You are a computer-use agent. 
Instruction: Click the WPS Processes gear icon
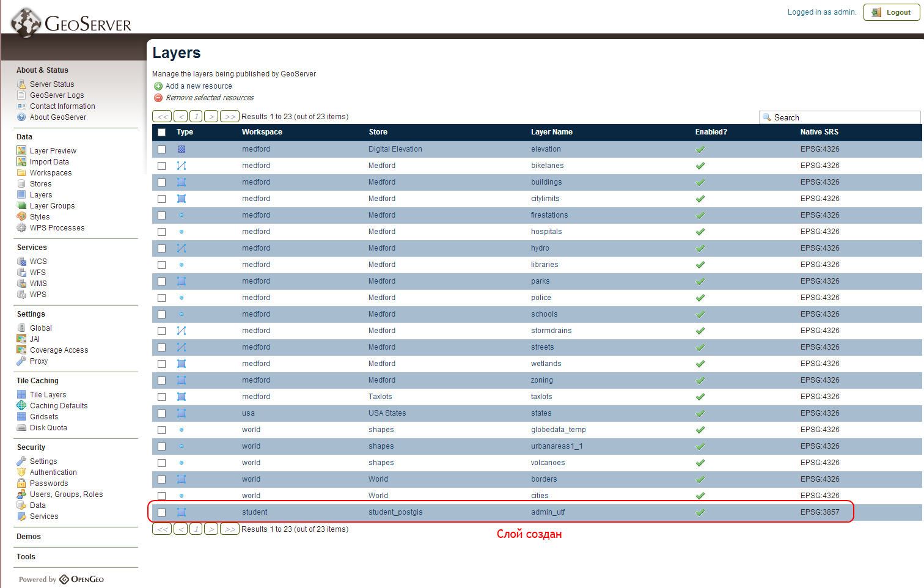point(21,227)
